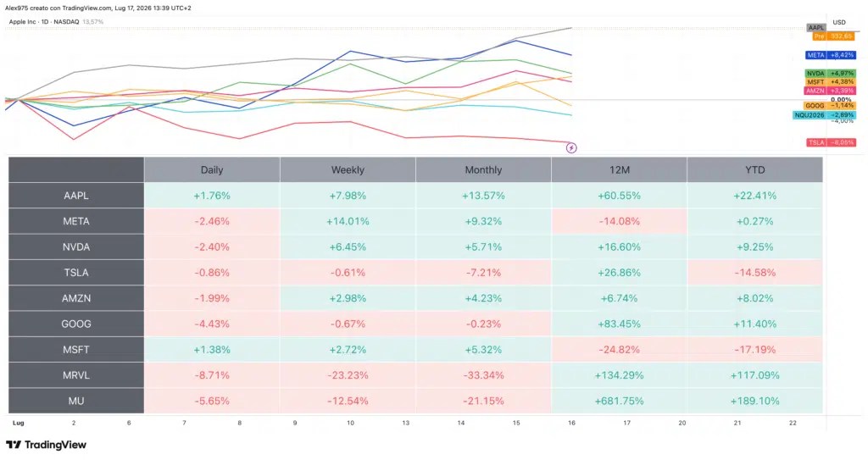Select the 12M column header
Viewport: 868px width, 460px height.
coord(619,170)
